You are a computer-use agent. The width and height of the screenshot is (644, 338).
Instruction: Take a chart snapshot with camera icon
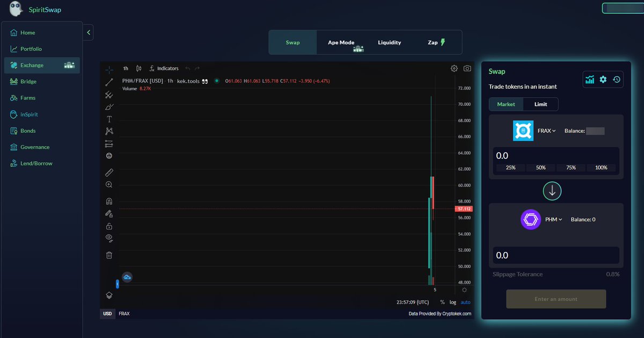click(467, 68)
